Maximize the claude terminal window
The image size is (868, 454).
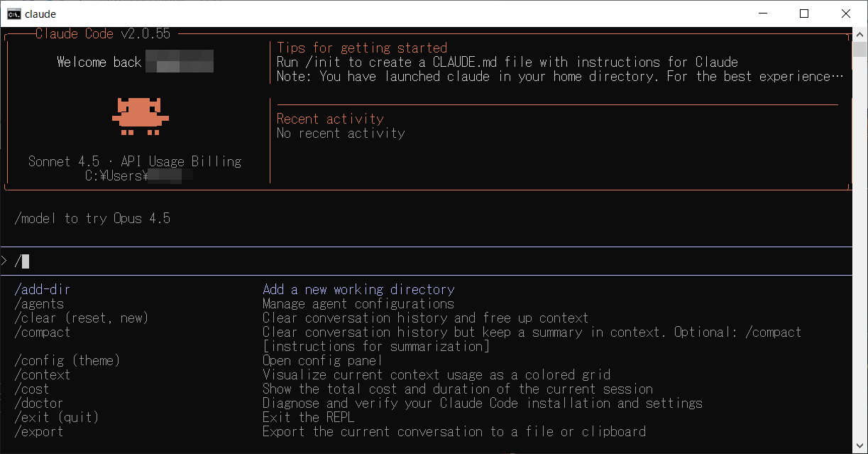[803, 13]
